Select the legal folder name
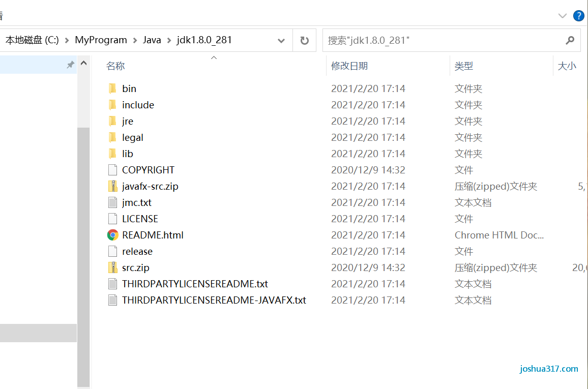Screen dimensions: 588x389 pyautogui.click(x=132, y=137)
